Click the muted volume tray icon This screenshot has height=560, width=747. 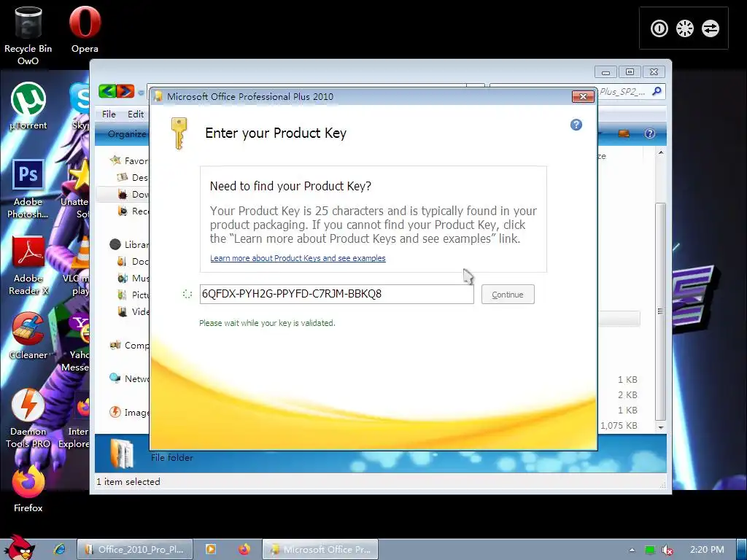coord(667,550)
